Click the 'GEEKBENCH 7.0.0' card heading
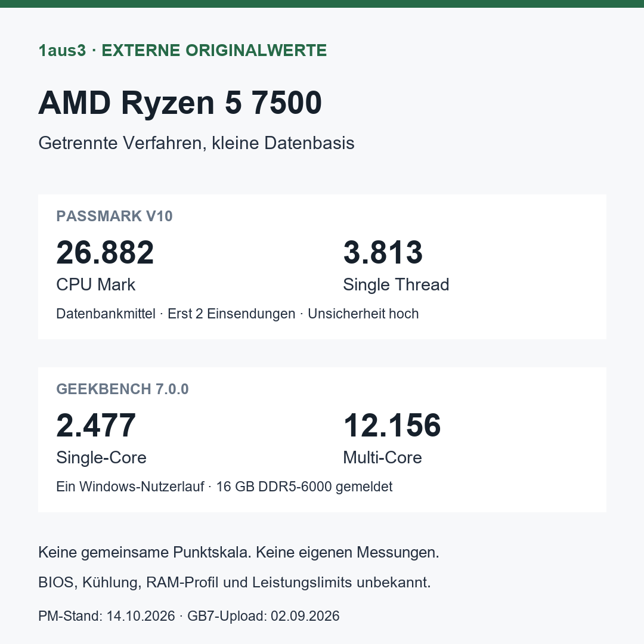This screenshot has width=644, height=644. pos(122,389)
